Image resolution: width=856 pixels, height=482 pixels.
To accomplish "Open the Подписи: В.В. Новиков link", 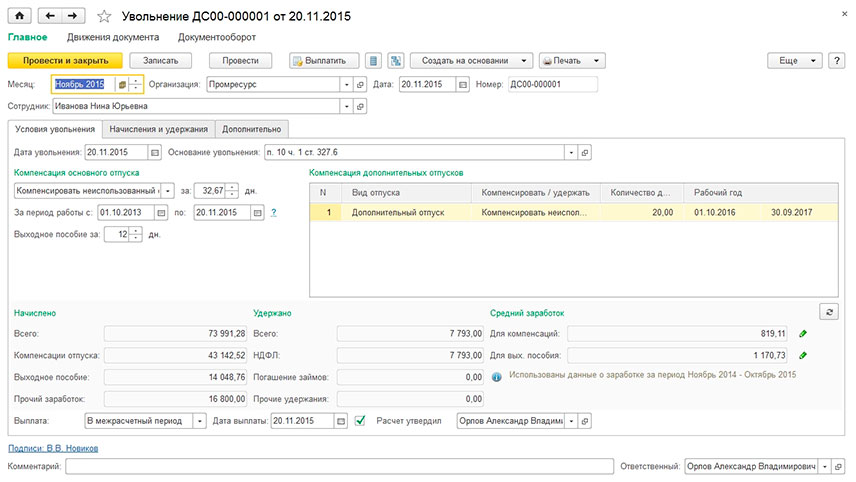I will tap(53, 448).
